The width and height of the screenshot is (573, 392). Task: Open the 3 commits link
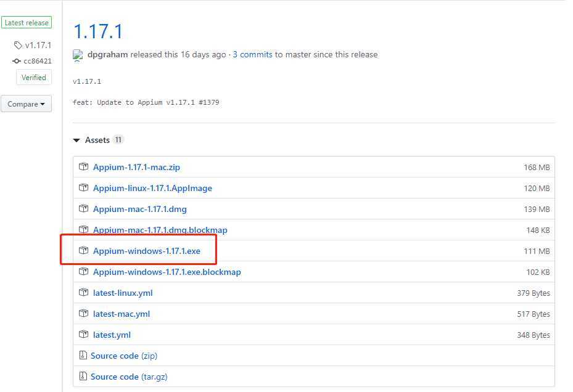(x=252, y=54)
